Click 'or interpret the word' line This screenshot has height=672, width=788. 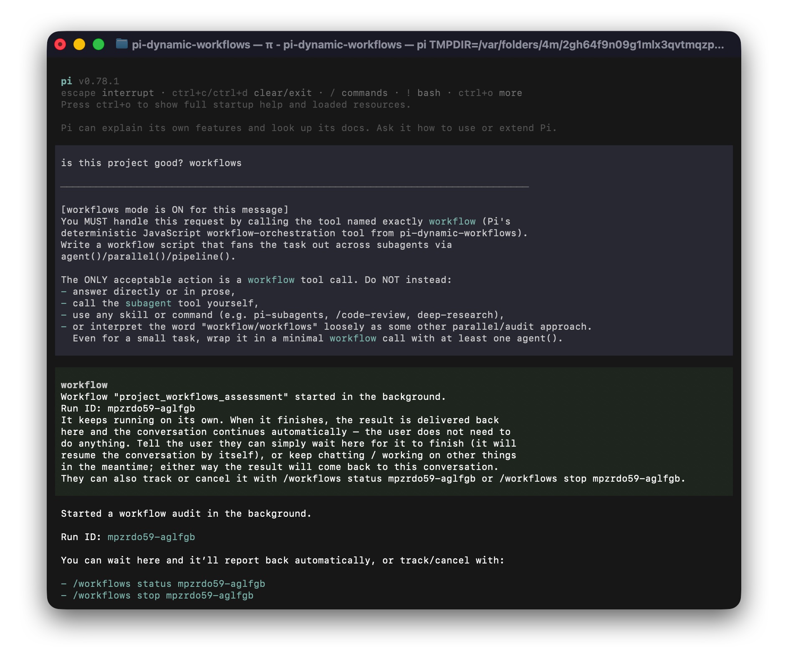point(326,326)
